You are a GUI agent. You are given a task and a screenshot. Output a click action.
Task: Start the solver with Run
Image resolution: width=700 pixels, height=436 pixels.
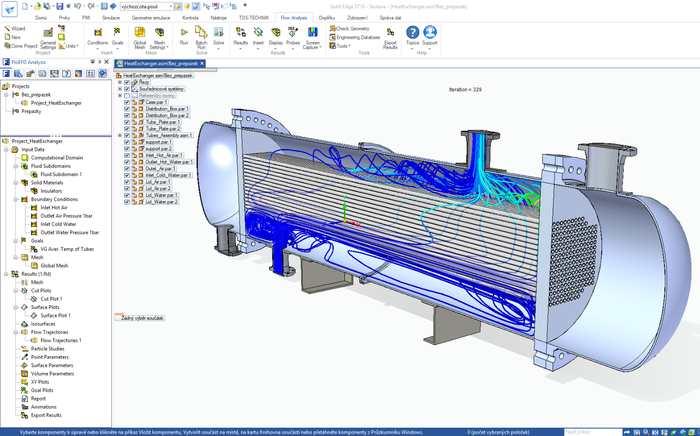tap(184, 36)
